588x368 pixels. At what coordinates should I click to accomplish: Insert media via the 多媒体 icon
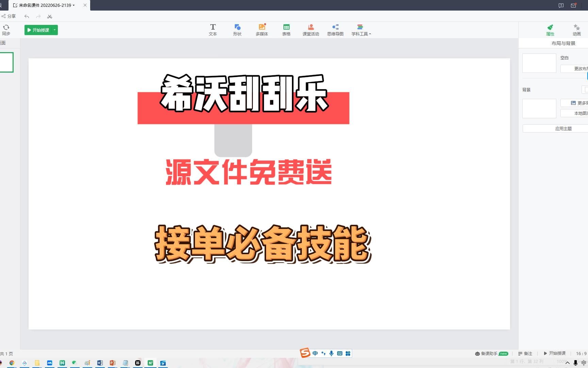pos(262,30)
